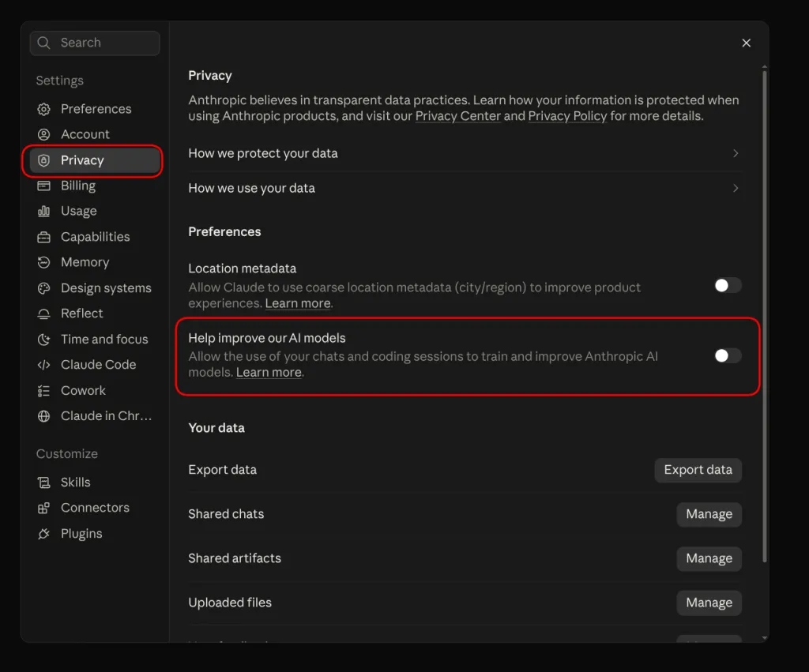809x672 pixels.
Task: Click the Export data button
Action: (698, 470)
